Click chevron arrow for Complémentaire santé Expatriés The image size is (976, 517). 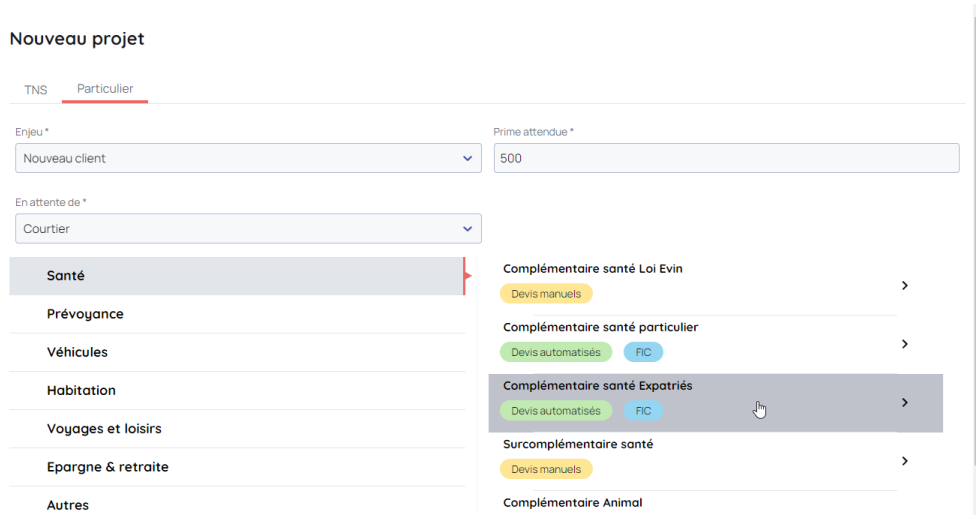[904, 402]
